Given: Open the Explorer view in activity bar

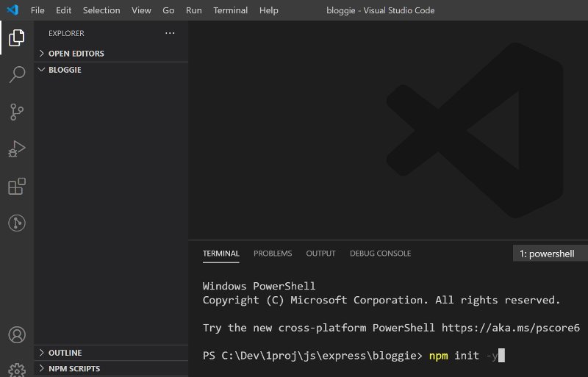Looking at the screenshot, I should [x=16, y=37].
